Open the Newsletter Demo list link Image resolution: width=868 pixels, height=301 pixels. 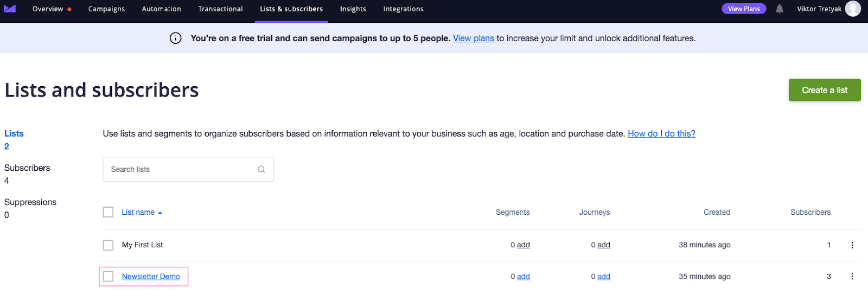[x=151, y=277]
